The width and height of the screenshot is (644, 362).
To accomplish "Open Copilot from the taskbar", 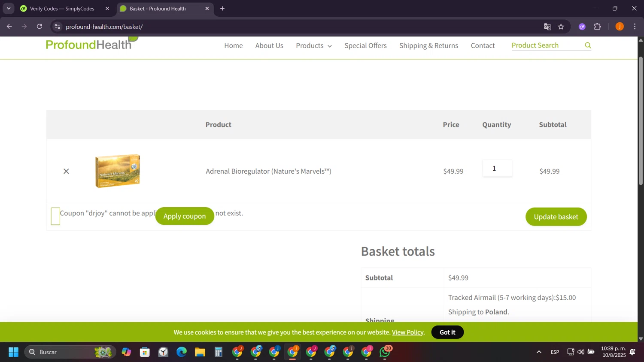I will point(126,352).
